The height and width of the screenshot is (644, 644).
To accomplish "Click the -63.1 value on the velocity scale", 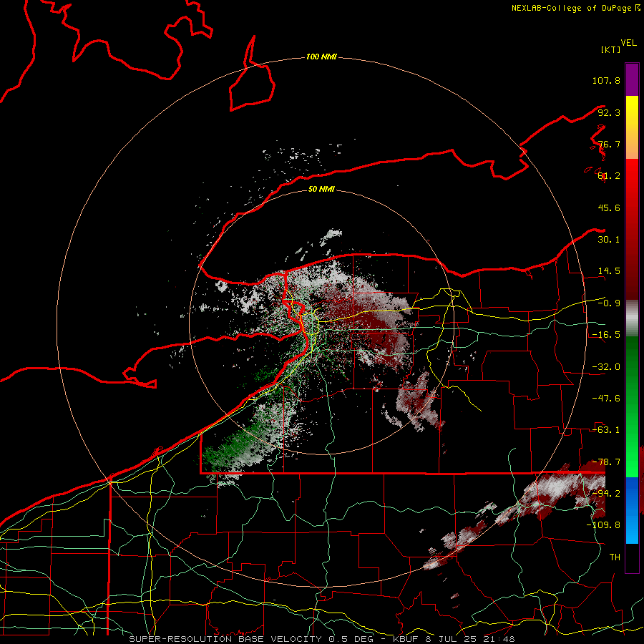I will click(x=606, y=430).
